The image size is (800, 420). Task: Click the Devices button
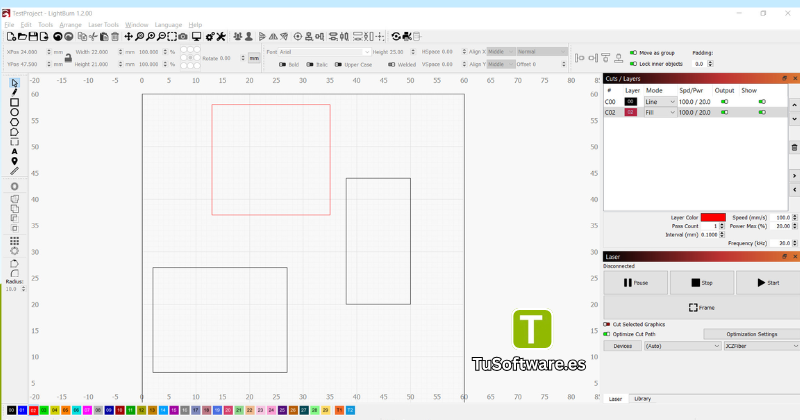(622, 346)
